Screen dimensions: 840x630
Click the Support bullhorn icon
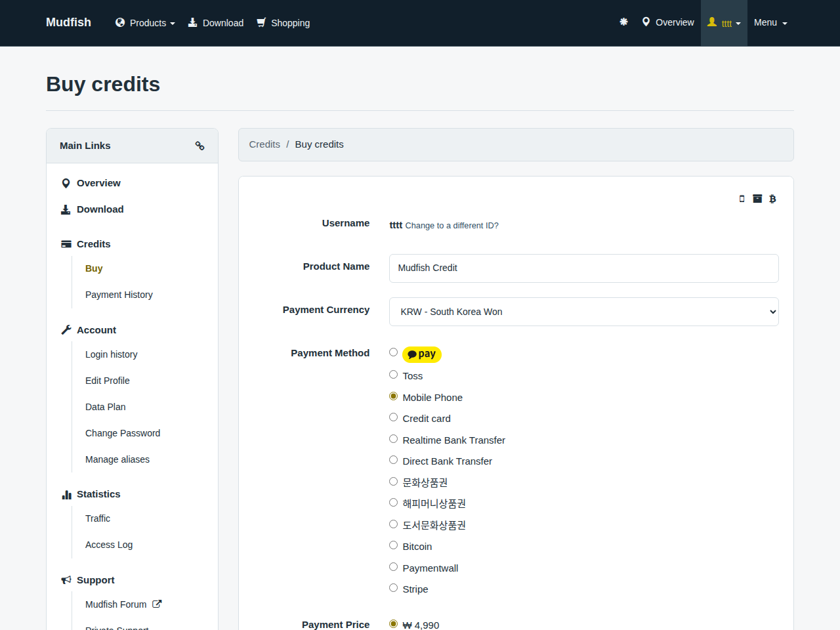tap(66, 580)
